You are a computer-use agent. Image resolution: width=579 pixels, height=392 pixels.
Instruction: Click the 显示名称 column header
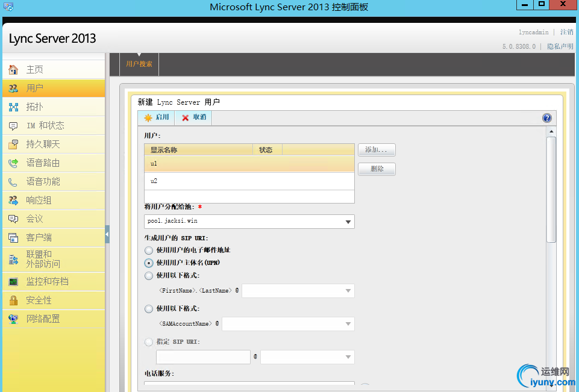[x=198, y=150]
